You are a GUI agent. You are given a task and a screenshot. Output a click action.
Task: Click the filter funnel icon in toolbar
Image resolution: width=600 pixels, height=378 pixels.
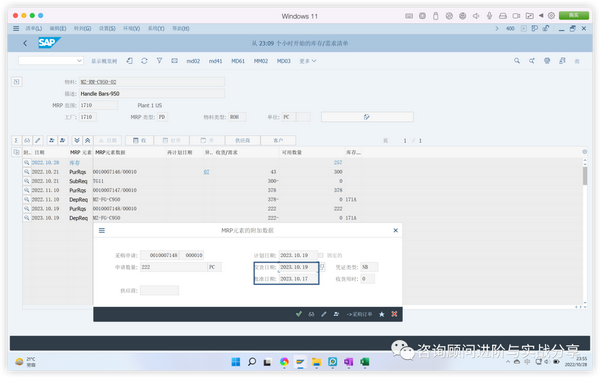tap(159, 61)
